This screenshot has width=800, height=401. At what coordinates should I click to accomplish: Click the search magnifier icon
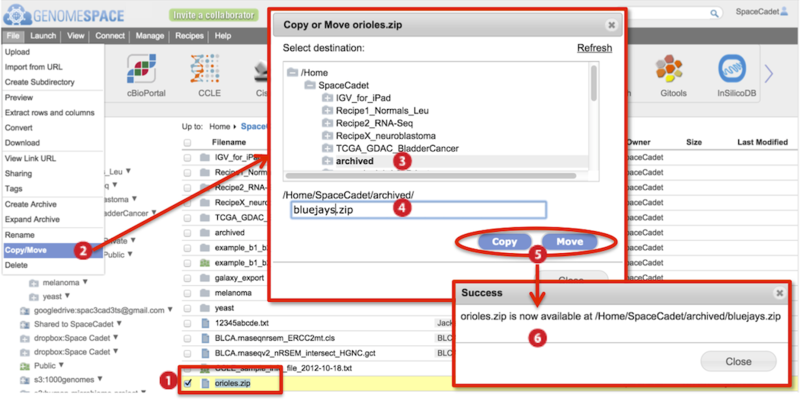(714, 14)
